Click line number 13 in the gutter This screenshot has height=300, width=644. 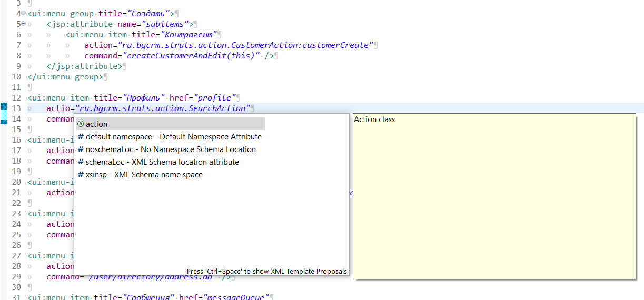click(16, 108)
